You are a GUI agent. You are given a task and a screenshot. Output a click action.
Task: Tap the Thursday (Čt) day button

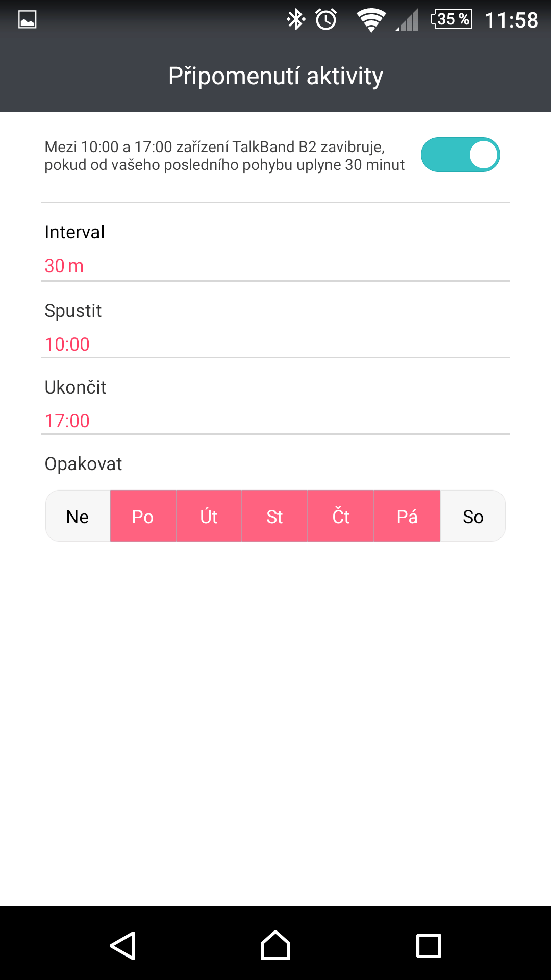click(x=341, y=516)
